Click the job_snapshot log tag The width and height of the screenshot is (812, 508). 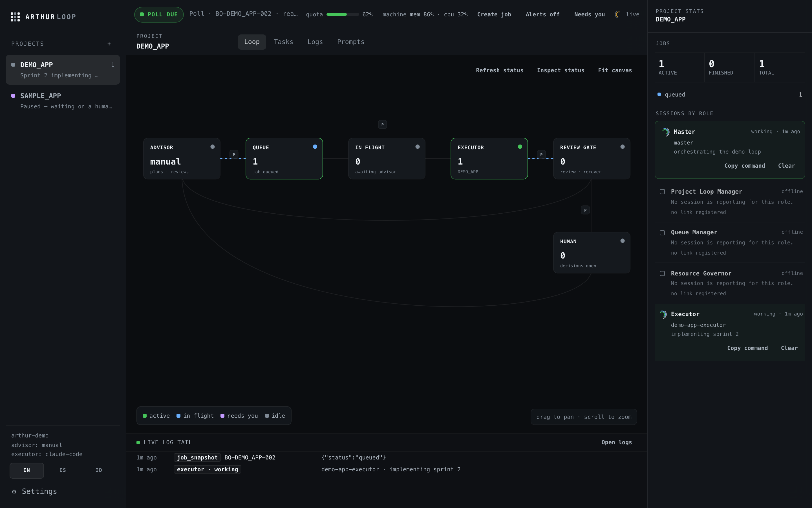tap(197, 457)
